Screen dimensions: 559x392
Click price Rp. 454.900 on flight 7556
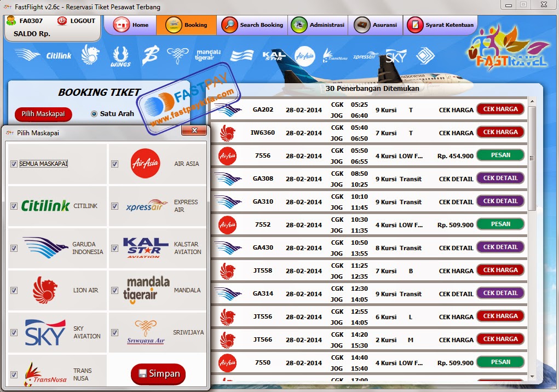click(x=456, y=156)
